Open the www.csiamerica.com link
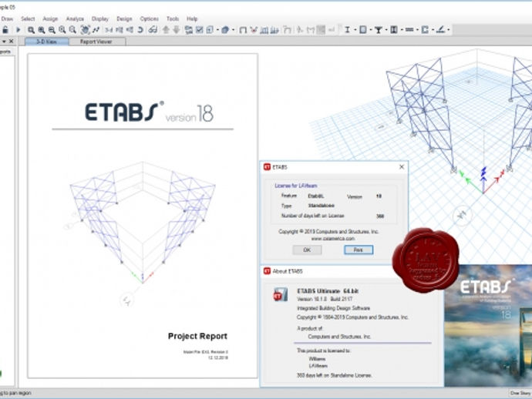 click(333, 239)
